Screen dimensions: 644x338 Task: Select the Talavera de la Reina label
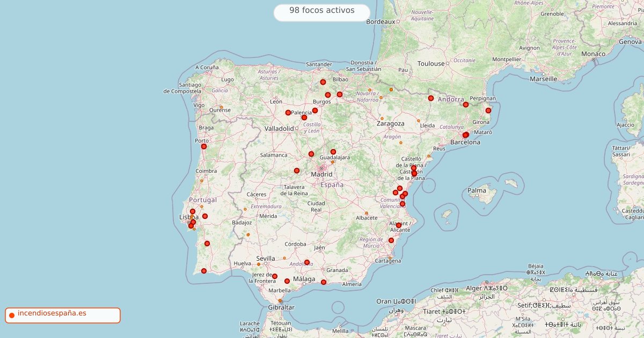pos(294,190)
